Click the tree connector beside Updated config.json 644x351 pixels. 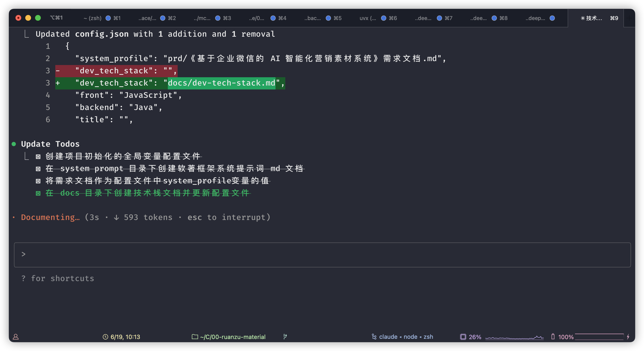click(x=26, y=34)
